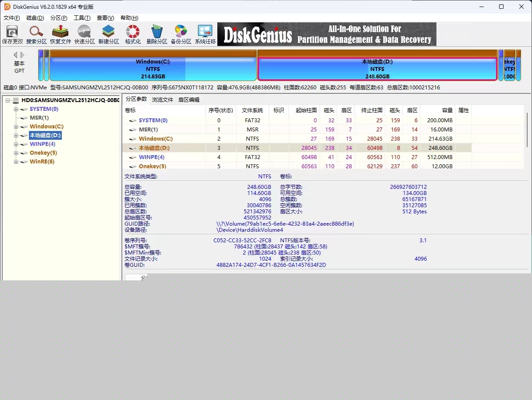This screenshot has height=400, width=532.
Task: Open the 分区(P) menu
Action: [x=59, y=18]
